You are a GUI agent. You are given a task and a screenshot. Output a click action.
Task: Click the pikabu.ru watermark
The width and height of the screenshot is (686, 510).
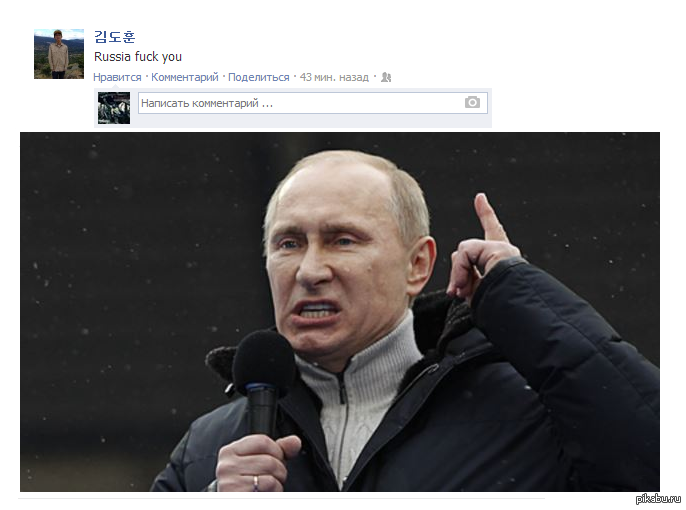tap(658, 499)
